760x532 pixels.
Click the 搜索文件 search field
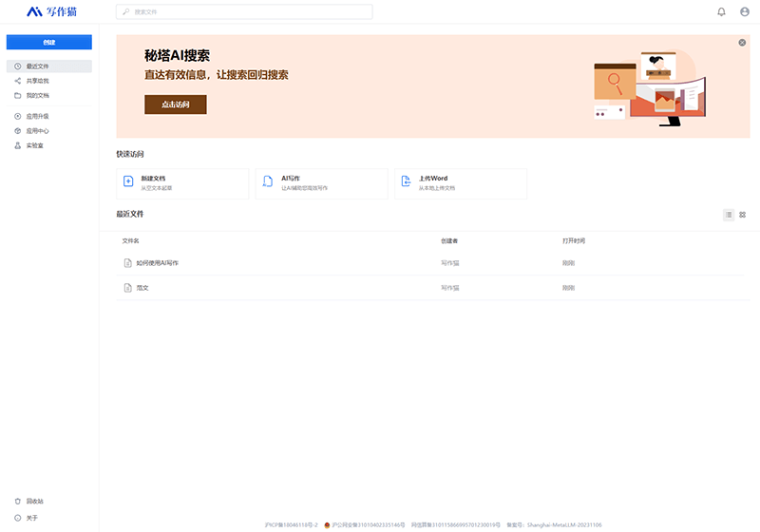pyautogui.click(x=244, y=12)
